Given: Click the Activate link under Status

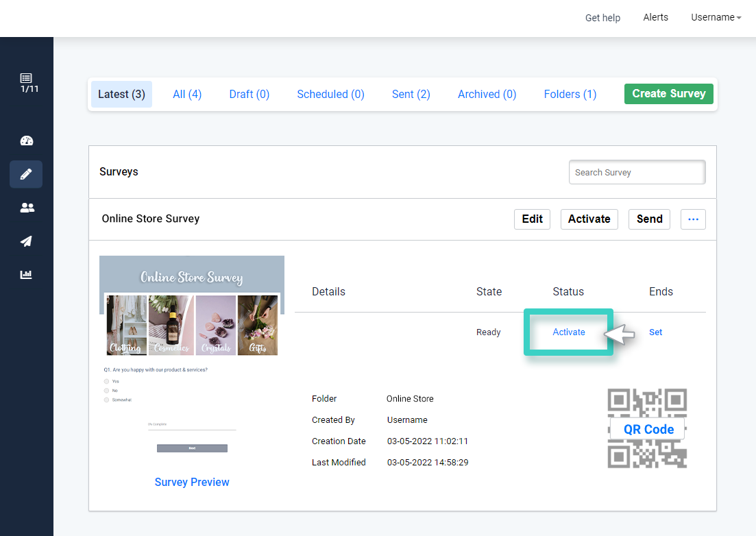Looking at the screenshot, I should pyautogui.click(x=569, y=332).
